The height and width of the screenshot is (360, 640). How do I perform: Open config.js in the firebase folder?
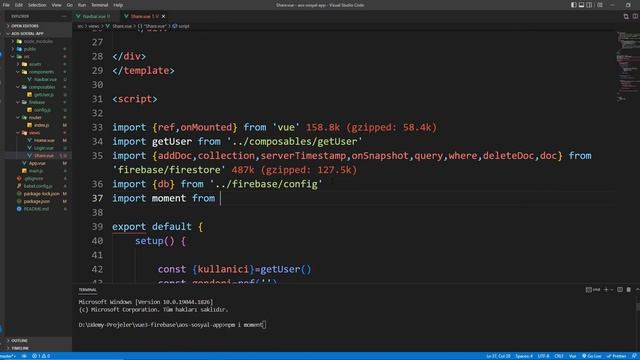(42, 110)
